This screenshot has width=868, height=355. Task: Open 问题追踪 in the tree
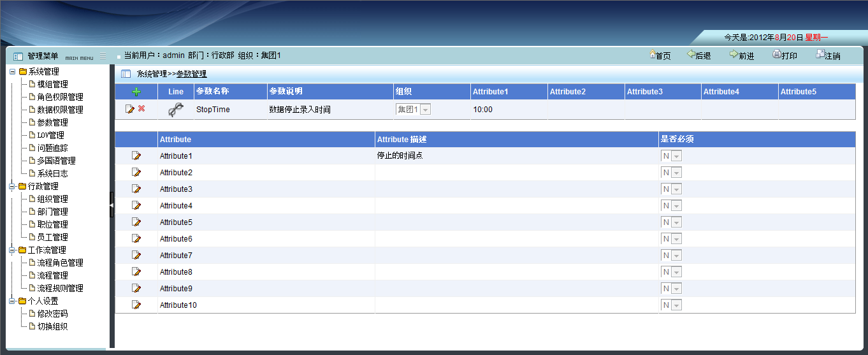[52, 148]
